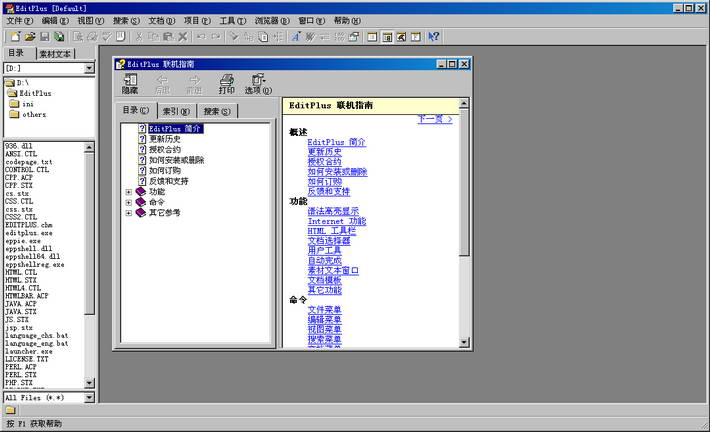Image resolution: width=710 pixels, height=432 pixels.
Task: Switch to the 素材文本 tab in side panel
Action: tap(55, 54)
